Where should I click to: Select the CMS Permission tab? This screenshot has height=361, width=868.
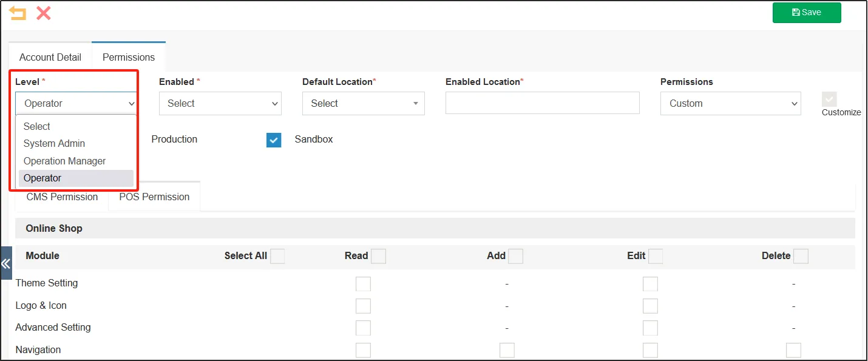point(62,197)
